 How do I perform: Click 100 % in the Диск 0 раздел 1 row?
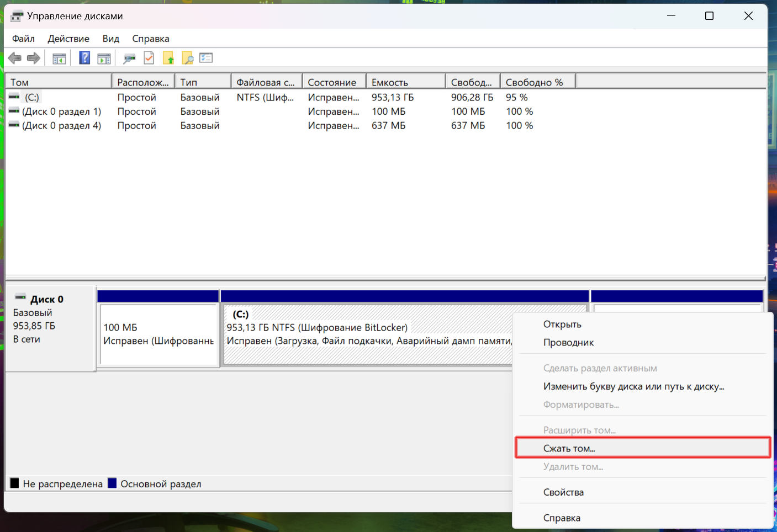[520, 111]
